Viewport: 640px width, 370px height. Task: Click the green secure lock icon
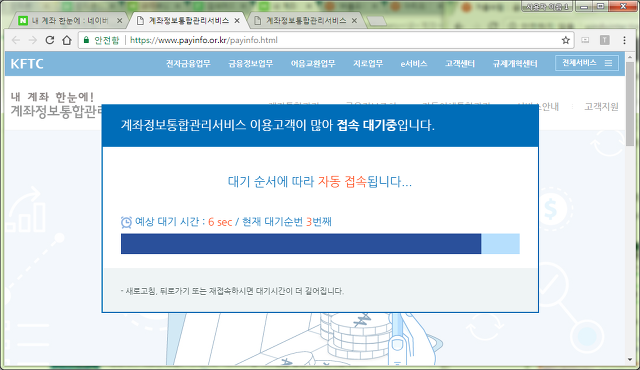86,40
